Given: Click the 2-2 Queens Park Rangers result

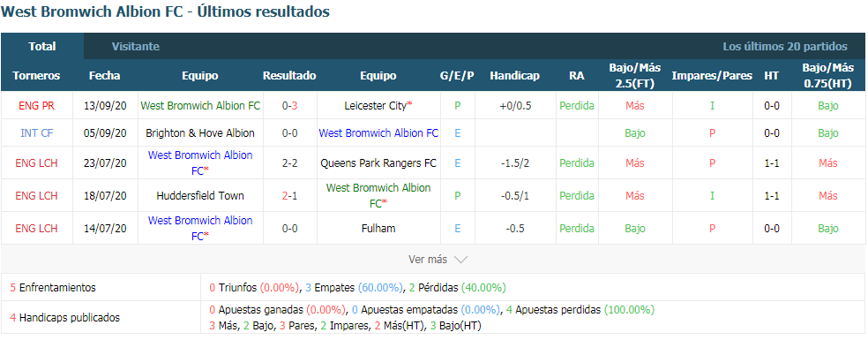Looking at the screenshot, I should (x=289, y=163).
